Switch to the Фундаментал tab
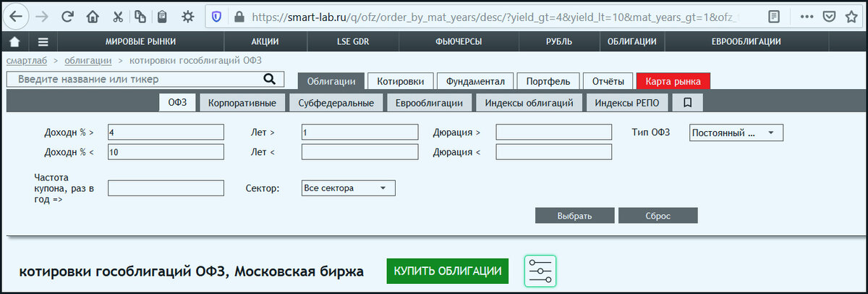The height and width of the screenshot is (294, 868). coord(476,82)
